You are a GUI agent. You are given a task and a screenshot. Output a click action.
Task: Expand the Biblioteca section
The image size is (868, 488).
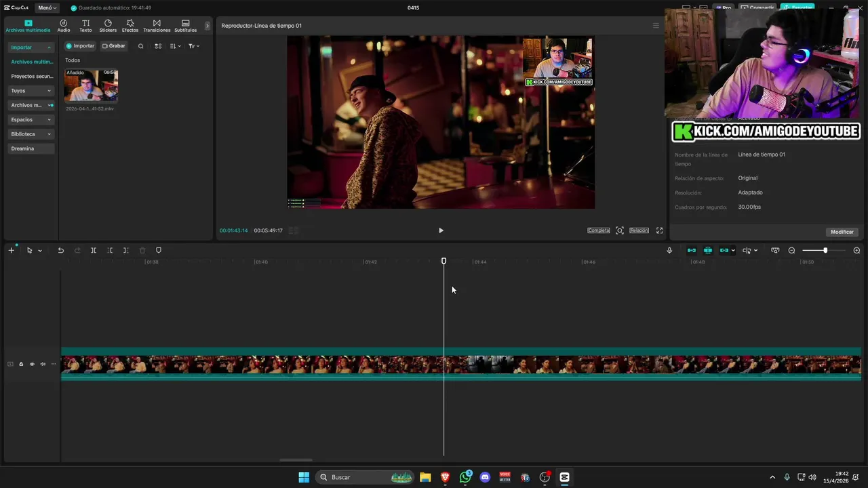[31, 134]
